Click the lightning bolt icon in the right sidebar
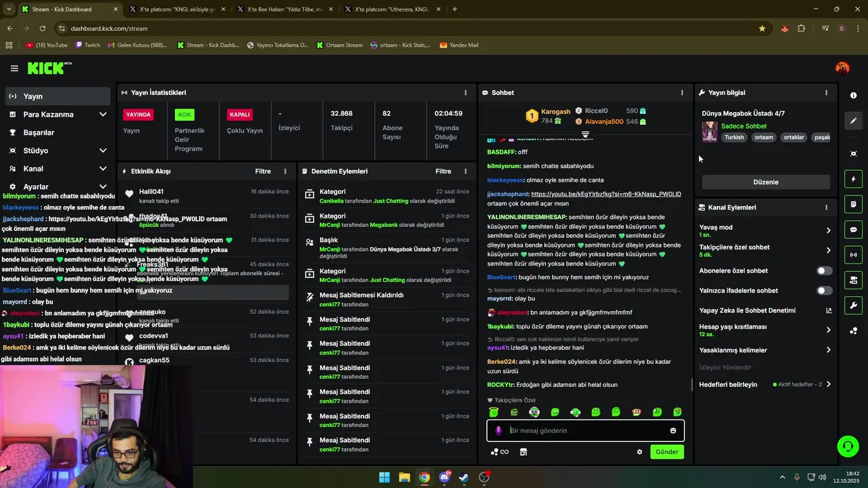Image resolution: width=868 pixels, height=488 pixels. (x=854, y=179)
